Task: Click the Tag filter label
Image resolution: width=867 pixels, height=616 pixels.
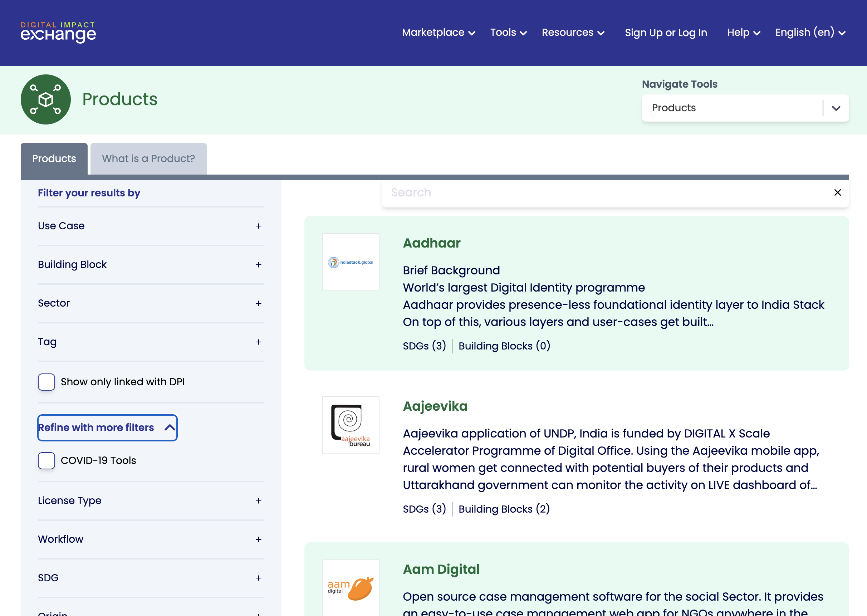Action: 47,342
